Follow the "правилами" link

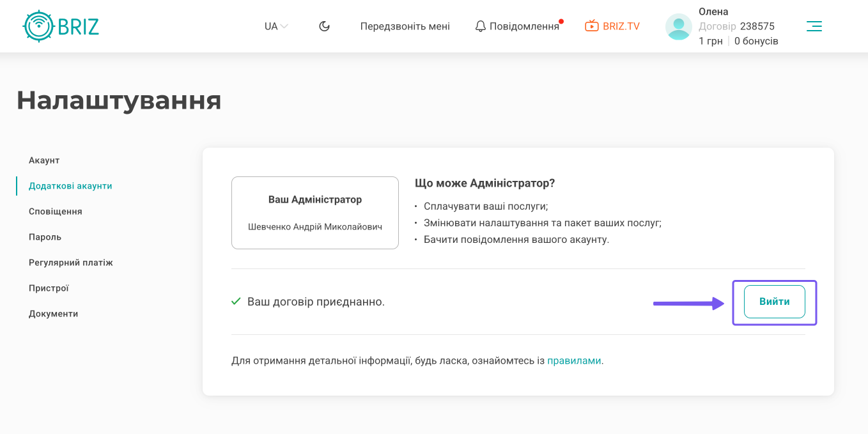click(574, 360)
